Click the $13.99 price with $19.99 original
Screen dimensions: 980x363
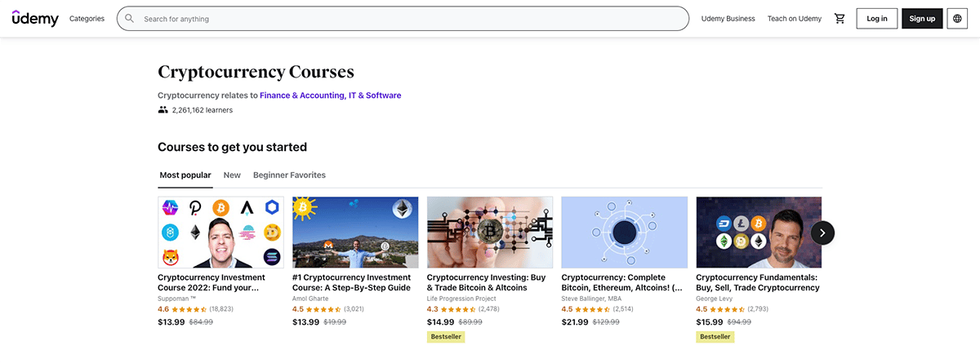pos(305,322)
